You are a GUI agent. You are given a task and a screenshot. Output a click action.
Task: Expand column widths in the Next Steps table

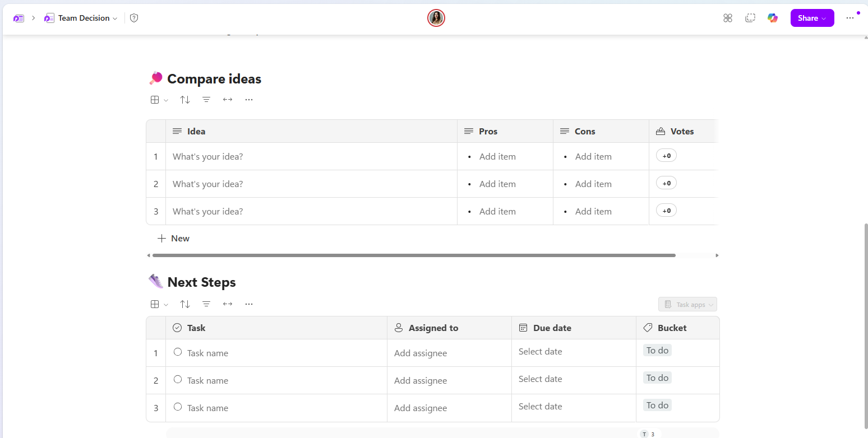tap(228, 304)
